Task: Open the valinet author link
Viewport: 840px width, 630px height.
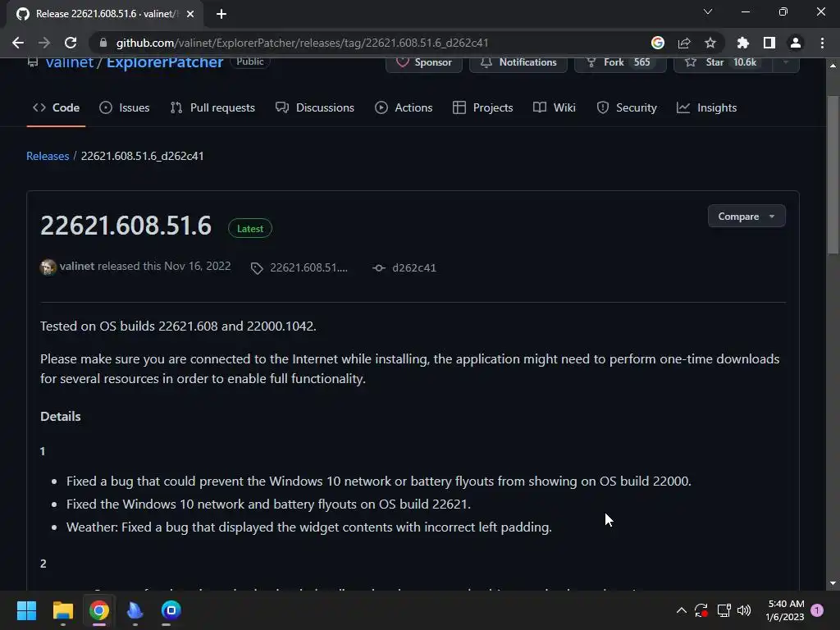Action: (x=77, y=267)
